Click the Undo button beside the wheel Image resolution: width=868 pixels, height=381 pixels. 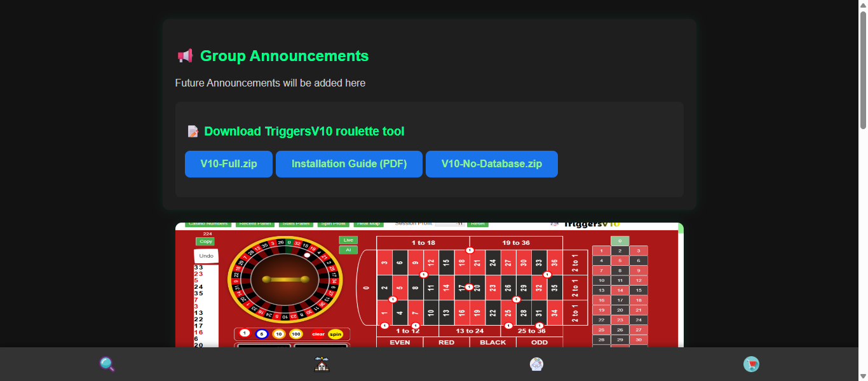206,256
